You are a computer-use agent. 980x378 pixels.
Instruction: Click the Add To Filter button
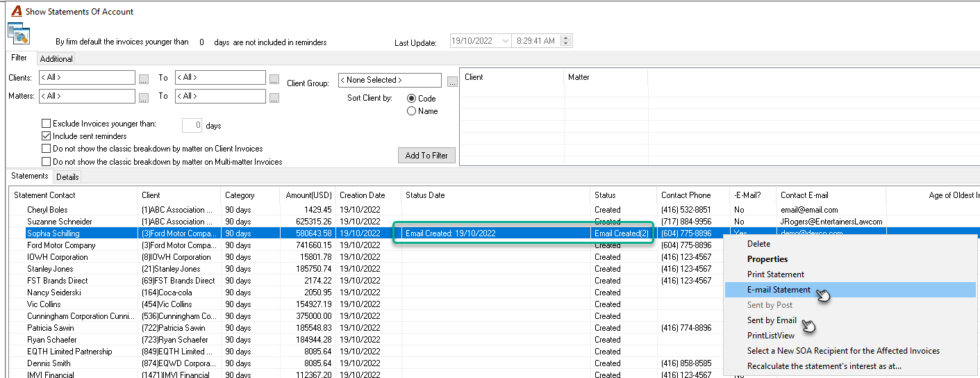point(426,156)
